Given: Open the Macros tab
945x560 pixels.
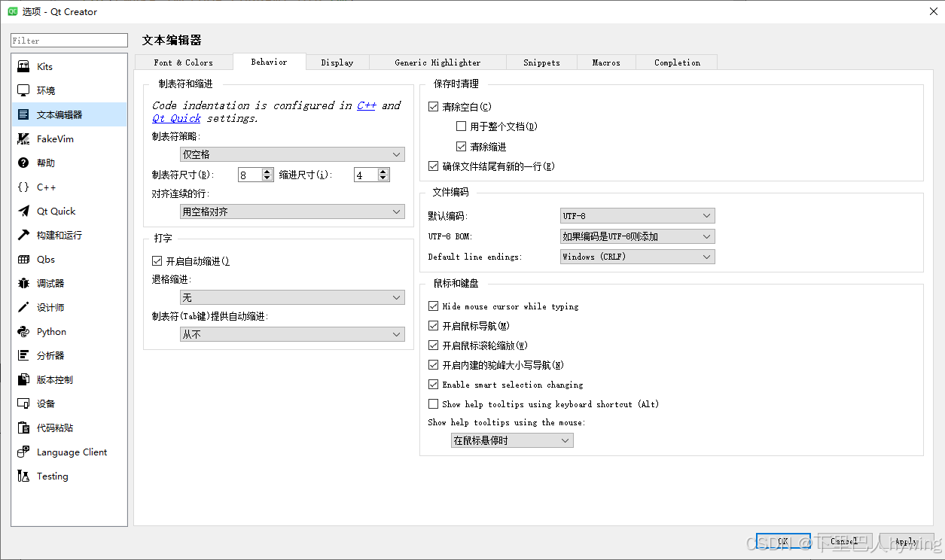Looking at the screenshot, I should [606, 62].
